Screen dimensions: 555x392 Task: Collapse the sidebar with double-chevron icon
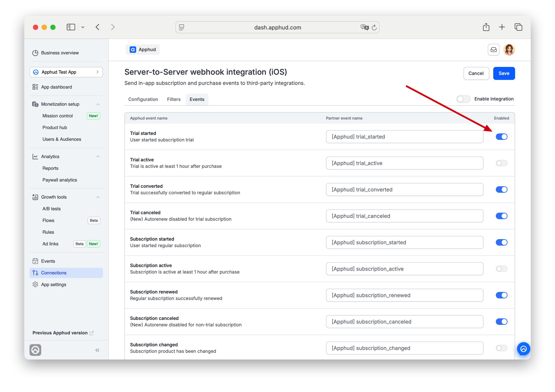[97, 350]
